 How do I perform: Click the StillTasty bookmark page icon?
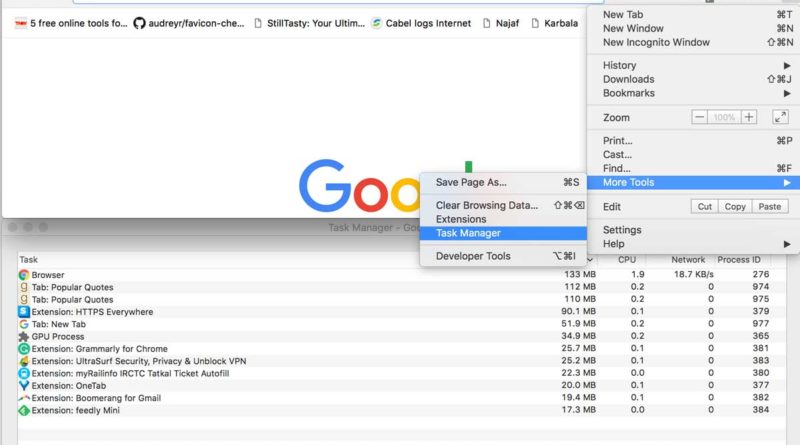258,23
